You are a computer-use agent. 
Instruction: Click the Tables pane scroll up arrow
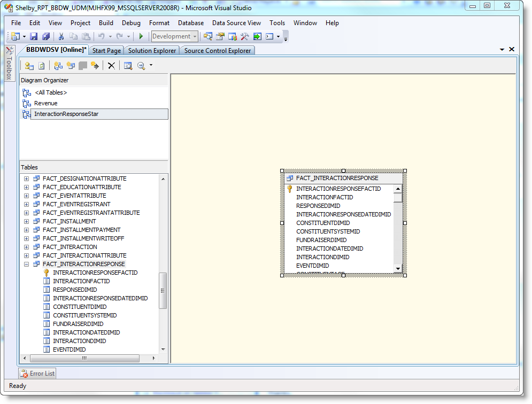pyautogui.click(x=163, y=179)
